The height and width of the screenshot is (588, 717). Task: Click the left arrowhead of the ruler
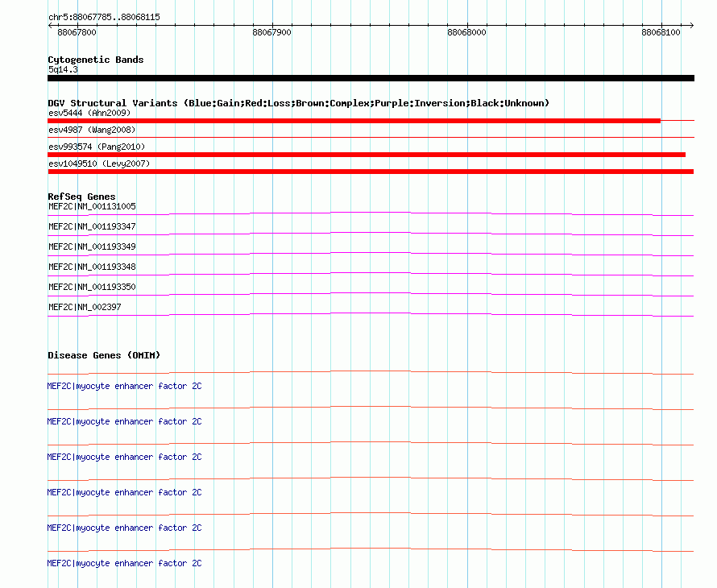click(x=50, y=26)
